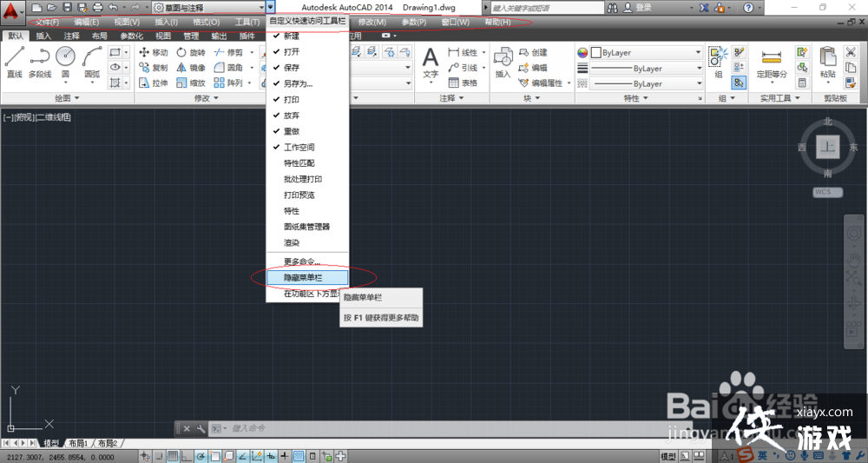The image size is (868, 463).
Task: Uncheck 保存 in the customize list
Action: click(308, 68)
